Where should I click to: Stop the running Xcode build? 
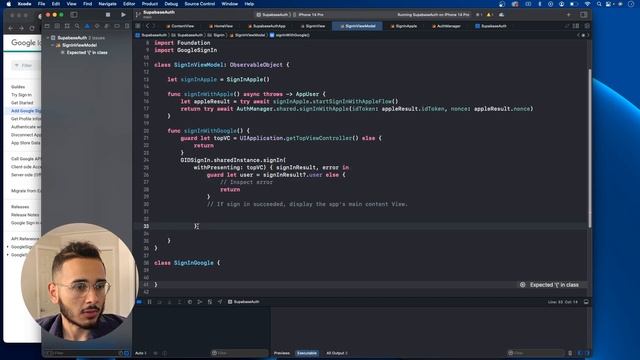coord(108,15)
